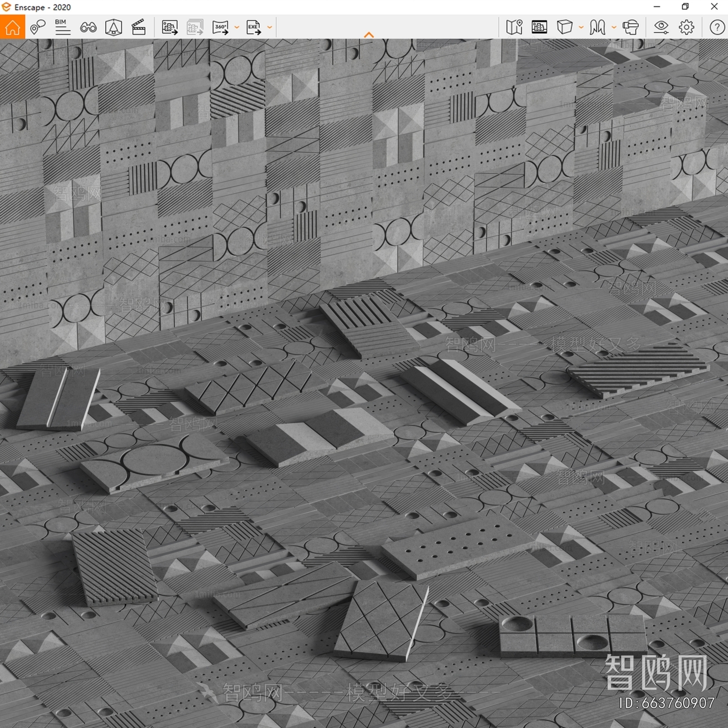
Task: Toggle Synchronize Views binoculars icon
Action: coord(88,27)
